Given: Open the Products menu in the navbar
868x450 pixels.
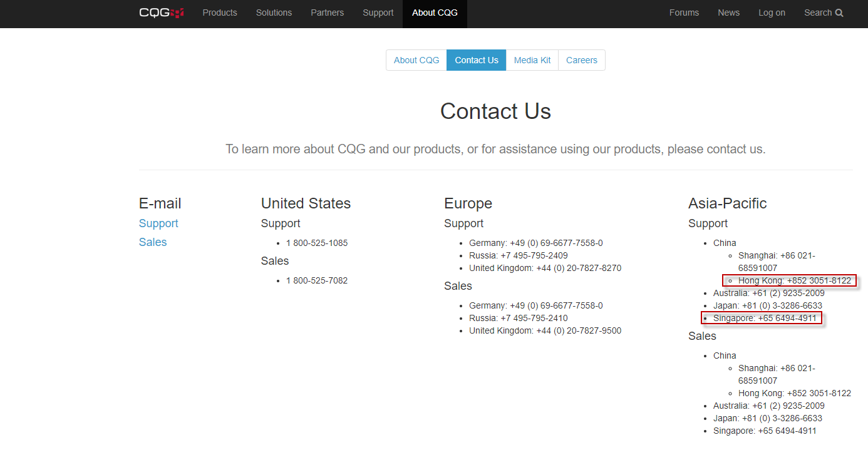Looking at the screenshot, I should (220, 13).
